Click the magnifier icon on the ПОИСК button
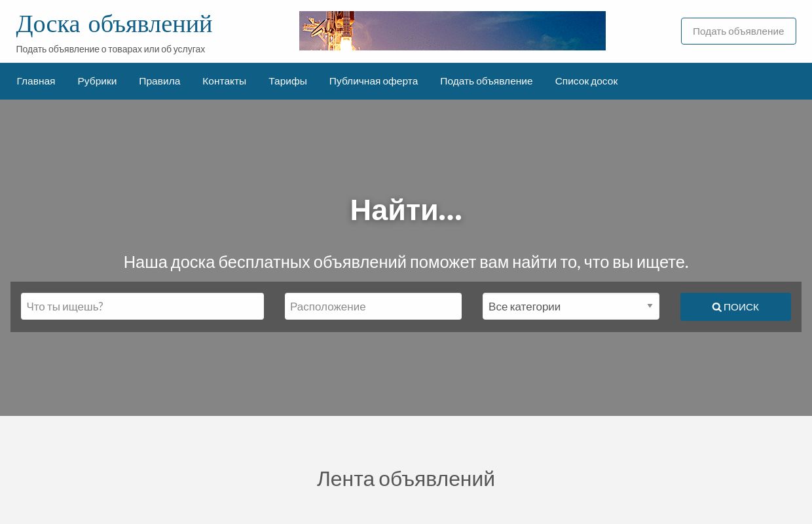 [x=717, y=307]
